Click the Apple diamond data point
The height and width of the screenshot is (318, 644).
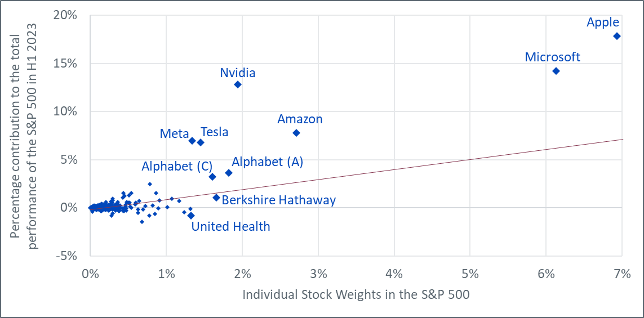pos(616,36)
